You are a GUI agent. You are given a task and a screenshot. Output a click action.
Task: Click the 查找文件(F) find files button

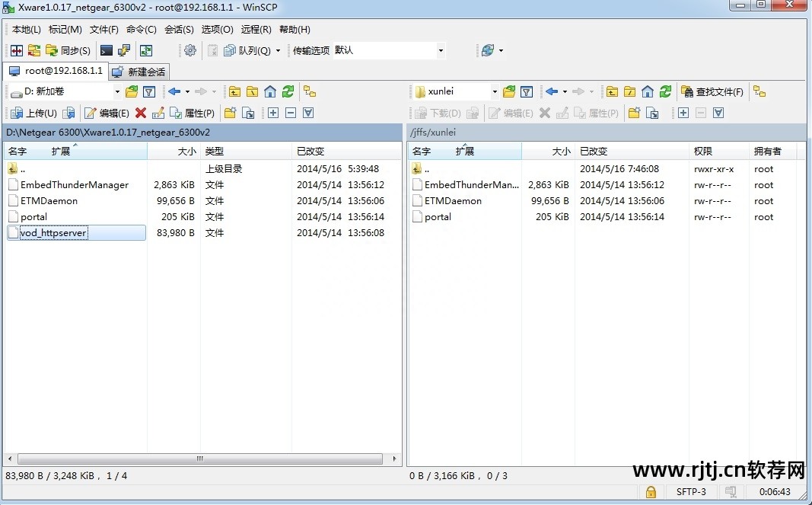click(x=712, y=91)
